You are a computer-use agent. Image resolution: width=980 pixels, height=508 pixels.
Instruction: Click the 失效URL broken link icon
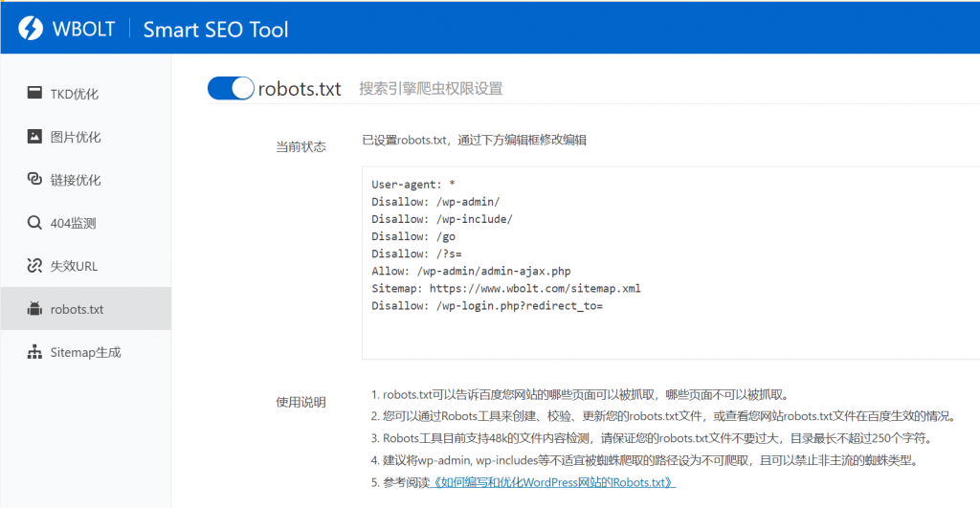click(x=34, y=266)
